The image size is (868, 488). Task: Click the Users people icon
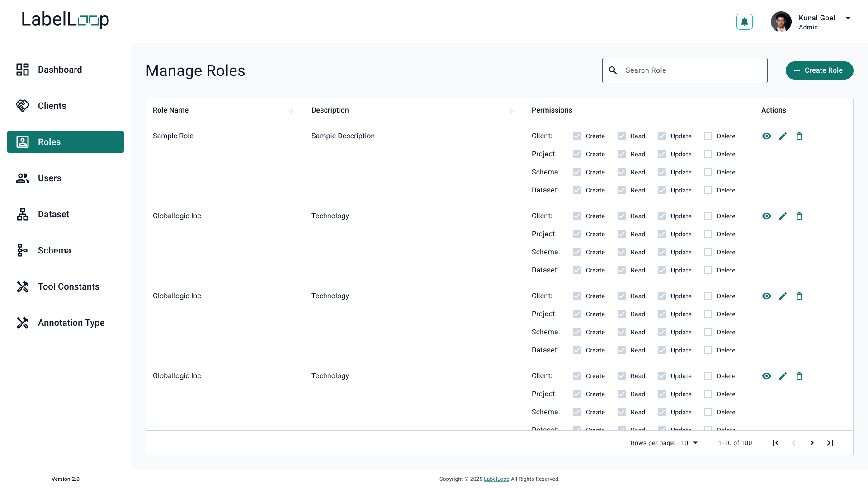(x=23, y=178)
